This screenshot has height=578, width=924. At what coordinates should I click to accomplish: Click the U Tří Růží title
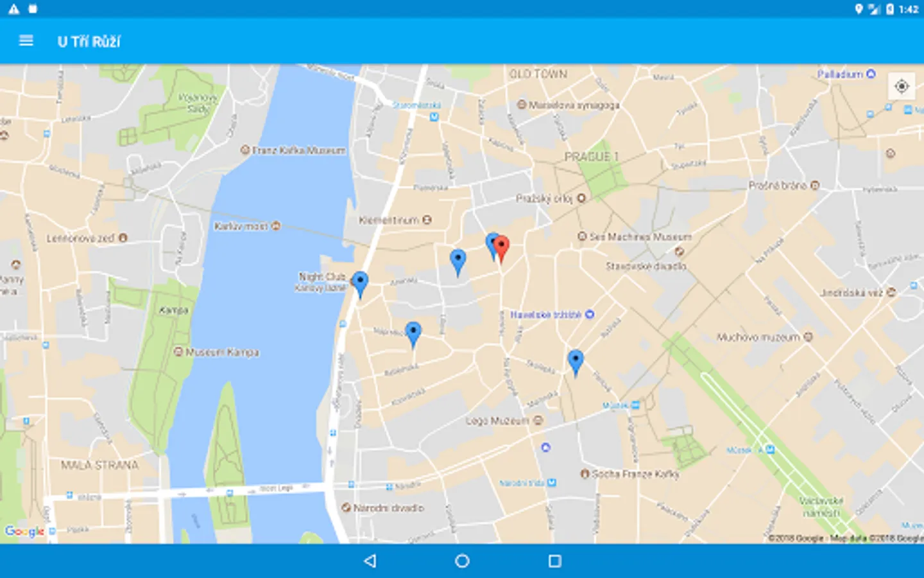[89, 42]
